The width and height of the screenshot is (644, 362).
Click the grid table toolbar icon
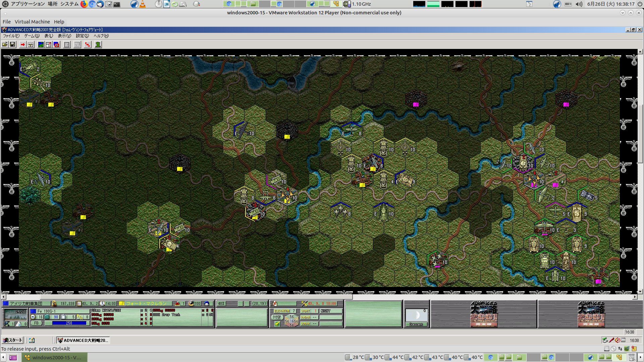pos(67,45)
